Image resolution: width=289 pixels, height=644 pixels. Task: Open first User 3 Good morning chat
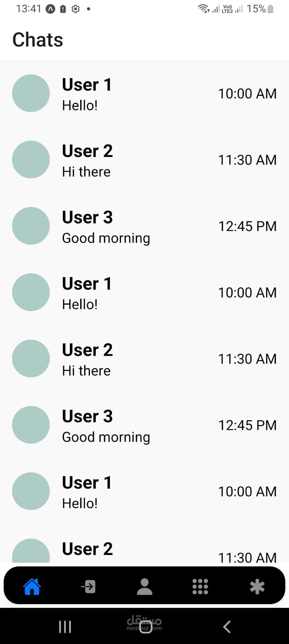click(x=144, y=226)
